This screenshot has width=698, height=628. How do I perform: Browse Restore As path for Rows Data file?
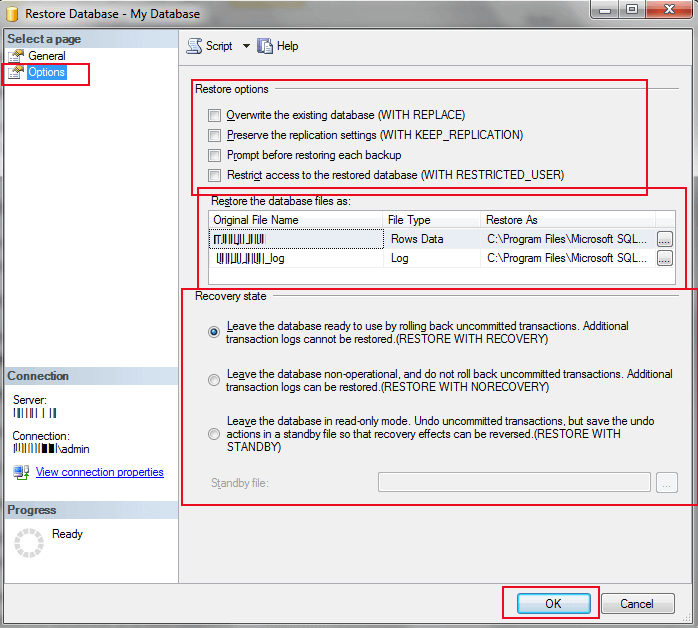[664, 239]
